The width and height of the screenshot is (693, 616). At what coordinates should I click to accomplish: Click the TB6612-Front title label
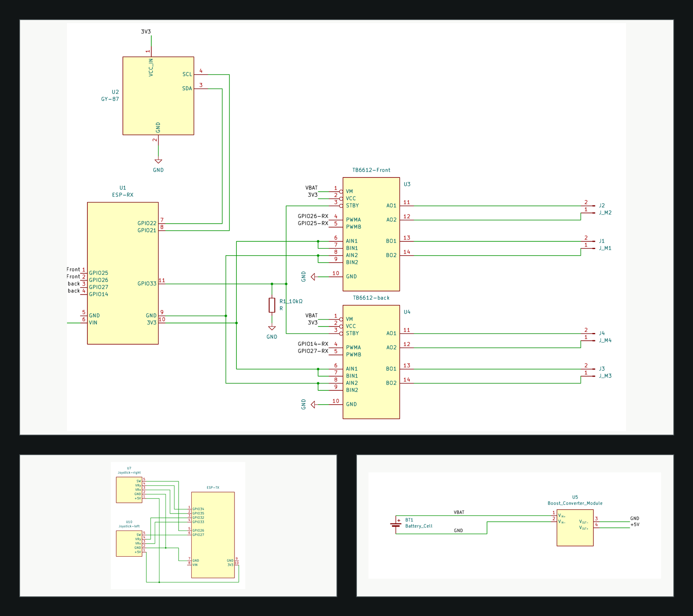(371, 170)
